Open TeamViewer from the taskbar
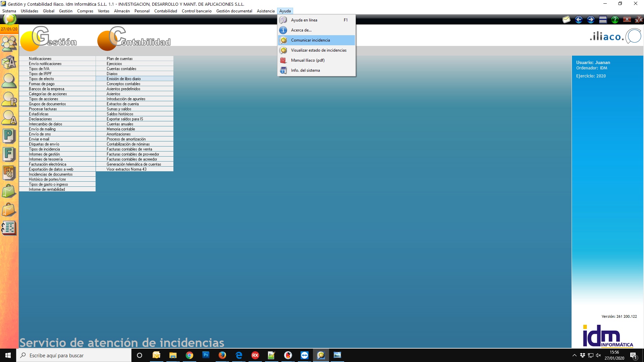The image size is (644, 362). (305, 355)
